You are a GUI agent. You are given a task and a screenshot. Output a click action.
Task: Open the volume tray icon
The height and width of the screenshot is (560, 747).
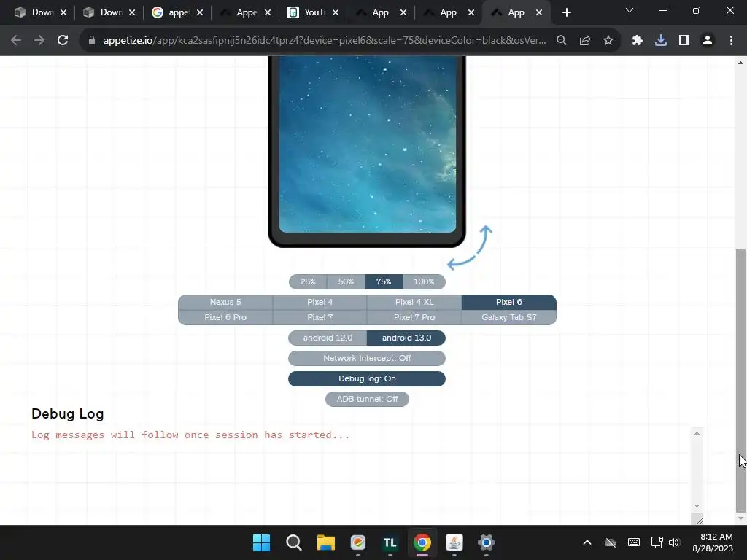point(674,542)
